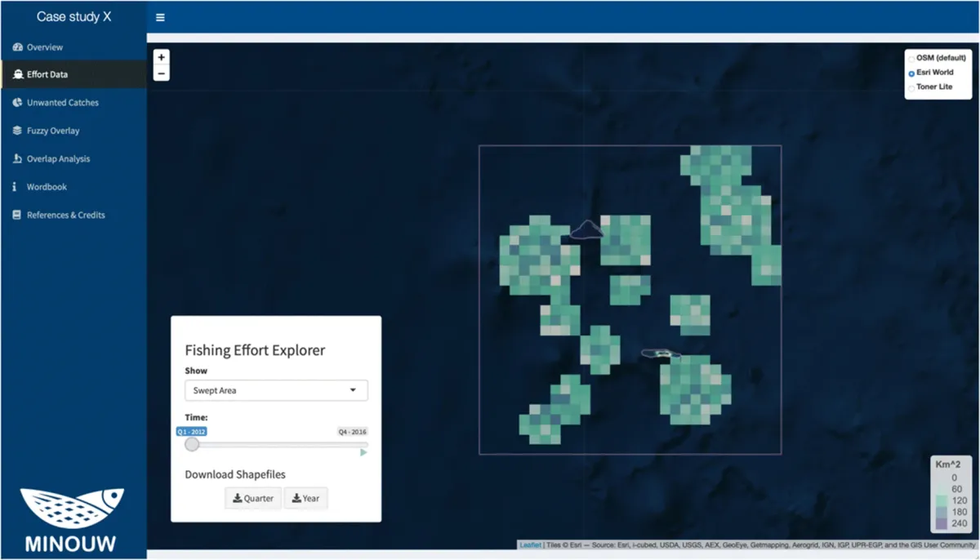Play the time slider animation

[x=364, y=452]
